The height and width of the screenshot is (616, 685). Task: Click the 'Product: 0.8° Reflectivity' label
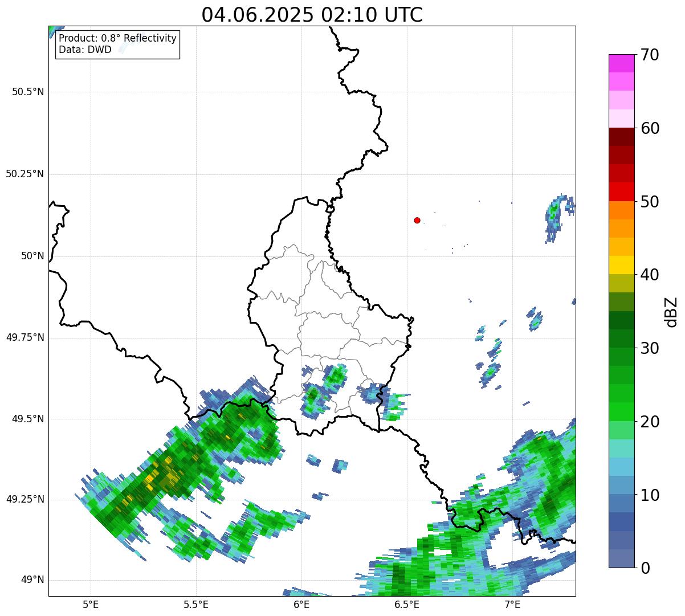point(118,38)
